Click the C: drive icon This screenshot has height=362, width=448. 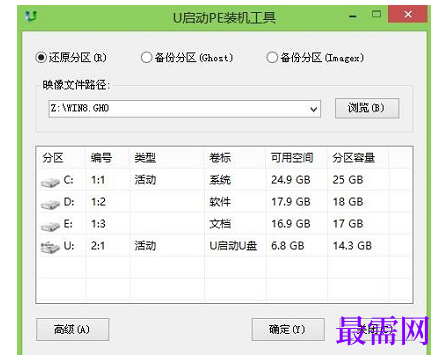click(x=50, y=182)
